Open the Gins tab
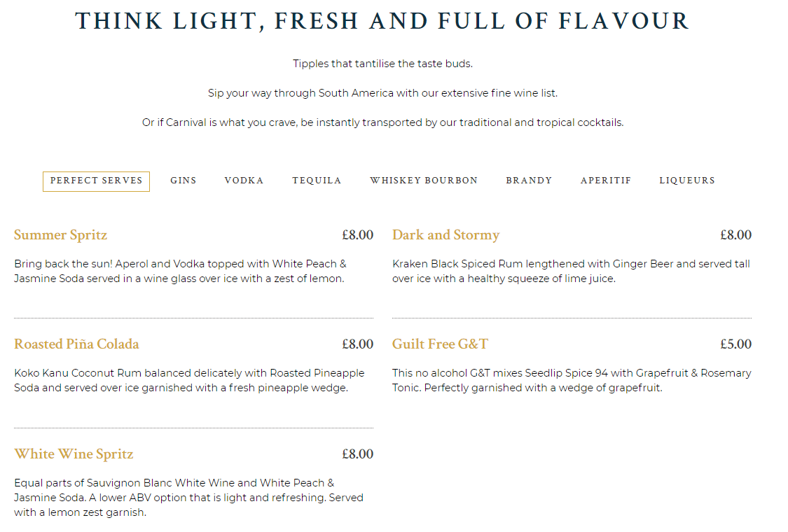This screenshot has height=532, width=788. click(184, 181)
